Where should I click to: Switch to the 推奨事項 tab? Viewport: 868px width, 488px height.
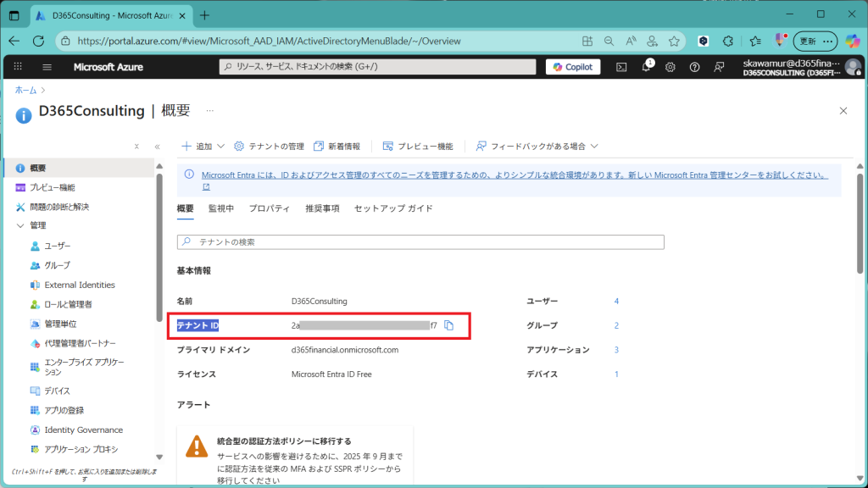pos(322,208)
